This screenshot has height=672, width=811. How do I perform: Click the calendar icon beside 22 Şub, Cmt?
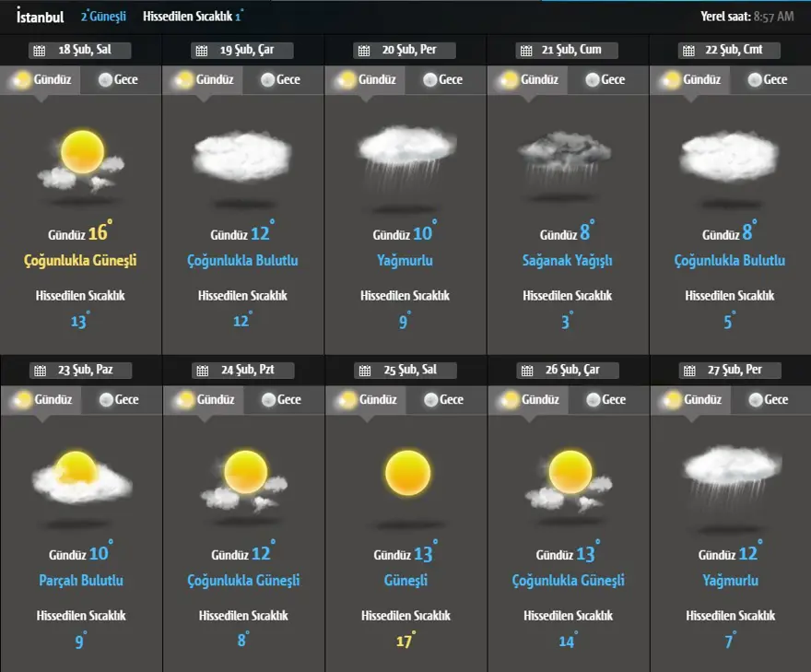tap(688, 51)
